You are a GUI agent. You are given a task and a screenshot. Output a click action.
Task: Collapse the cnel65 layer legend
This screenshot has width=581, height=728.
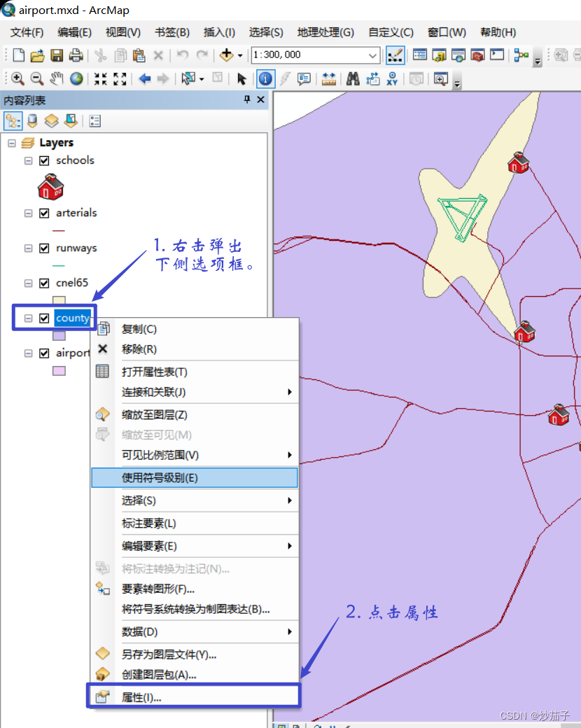28,283
